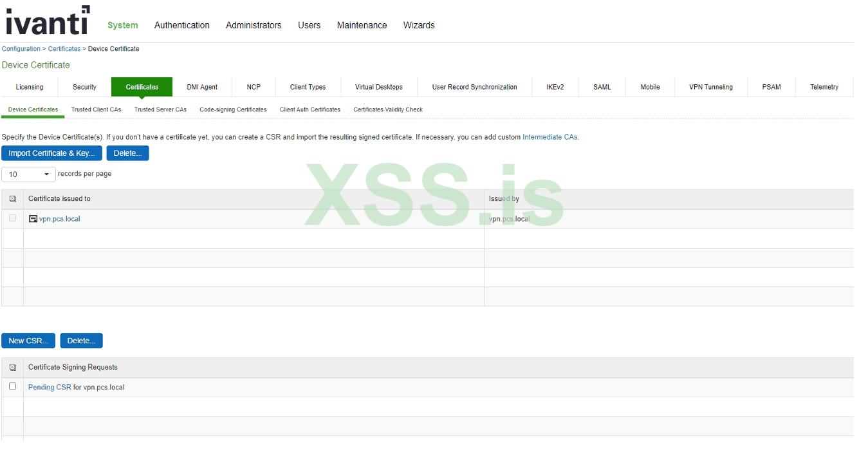Screen dimensions: 868x470
Task: Go to the DMI Agent tab
Action: 202,87
